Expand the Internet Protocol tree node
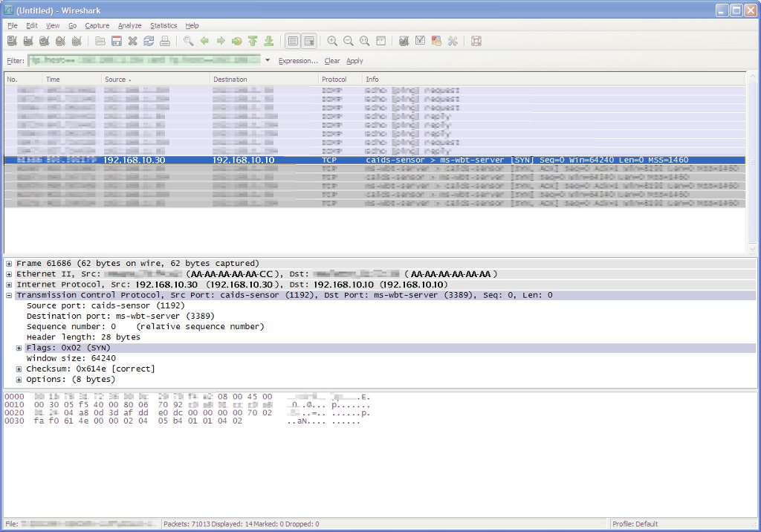This screenshot has width=761, height=532. pyautogui.click(x=9, y=285)
